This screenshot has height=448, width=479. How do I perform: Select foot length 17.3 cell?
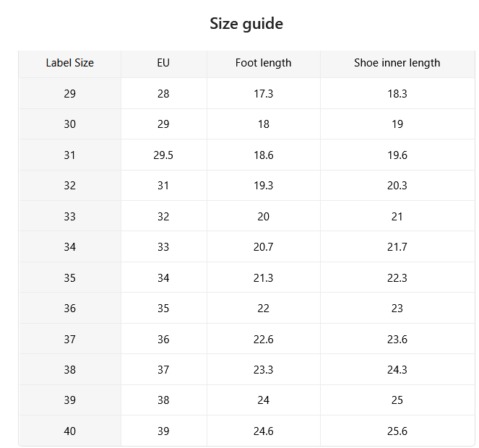(263, 93)
